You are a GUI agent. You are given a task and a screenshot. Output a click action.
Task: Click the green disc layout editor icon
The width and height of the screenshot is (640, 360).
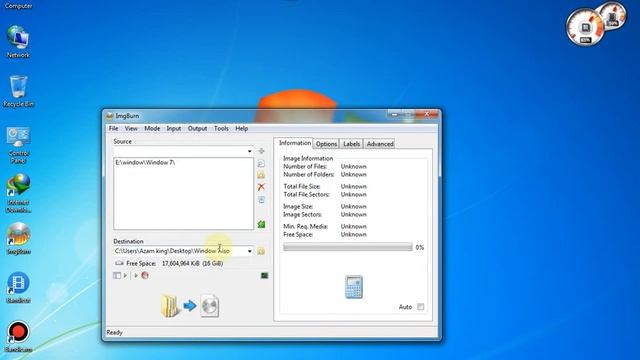click(x=261, y=224)
